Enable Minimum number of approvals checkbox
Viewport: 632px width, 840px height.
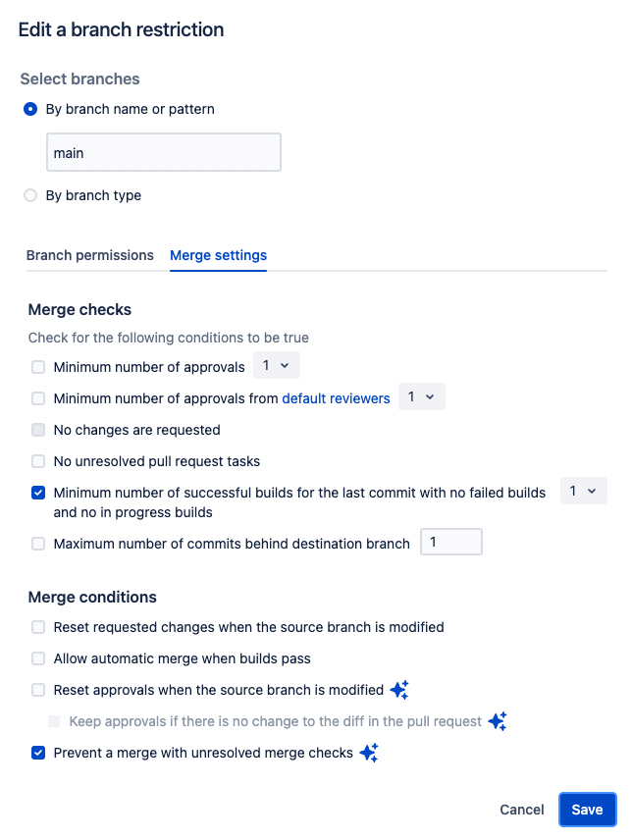click(38, 367)
